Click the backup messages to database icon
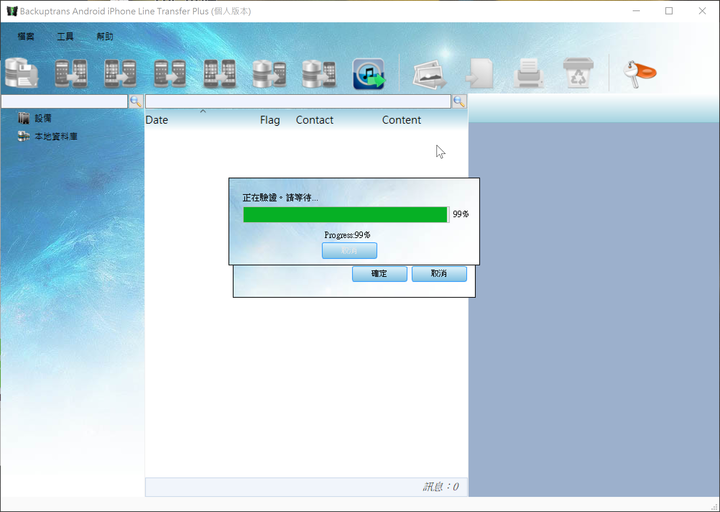 (x=22, y=73)
